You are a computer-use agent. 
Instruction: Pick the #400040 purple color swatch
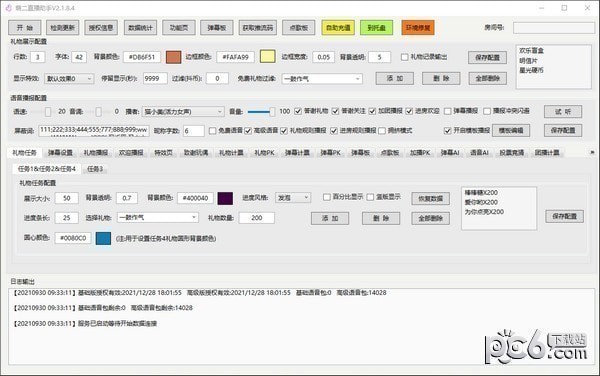point(225,198)
